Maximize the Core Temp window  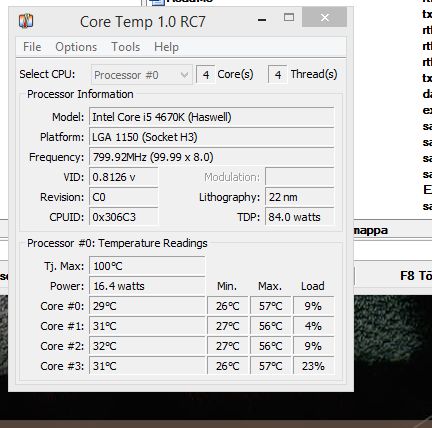pyautogui.click(x=289, y=17)
